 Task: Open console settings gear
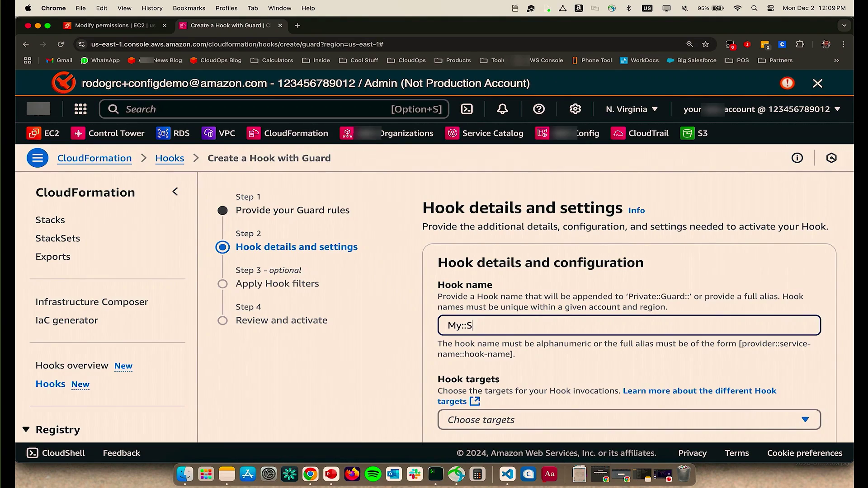point(575,109)
